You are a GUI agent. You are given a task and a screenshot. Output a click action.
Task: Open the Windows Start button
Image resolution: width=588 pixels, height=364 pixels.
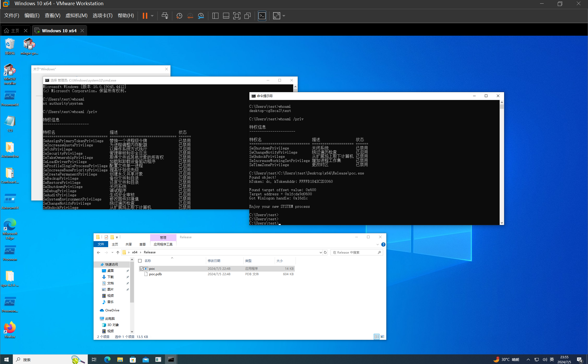7,360
